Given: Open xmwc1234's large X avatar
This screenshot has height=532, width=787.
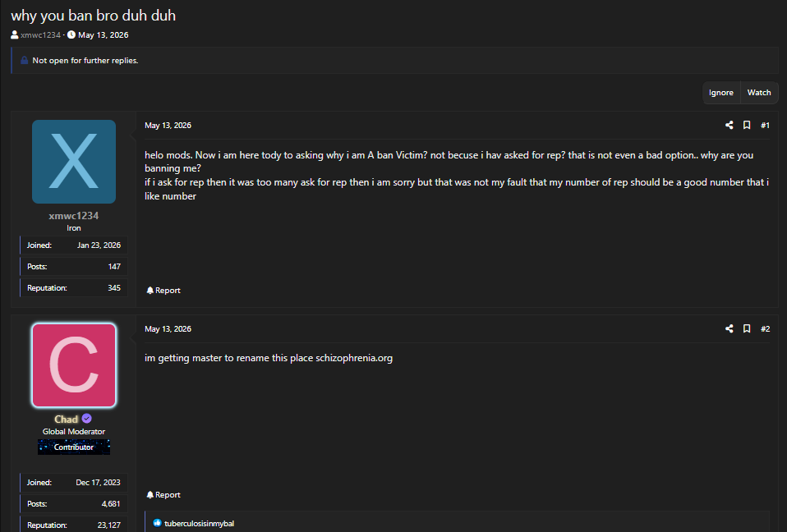Looking at the screenshot, I should (74, 162).
